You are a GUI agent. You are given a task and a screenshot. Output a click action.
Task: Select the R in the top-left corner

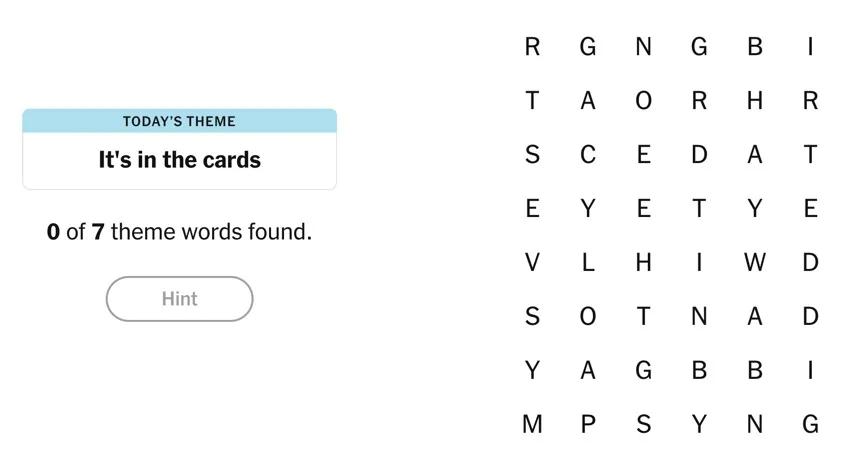point(532,46)
